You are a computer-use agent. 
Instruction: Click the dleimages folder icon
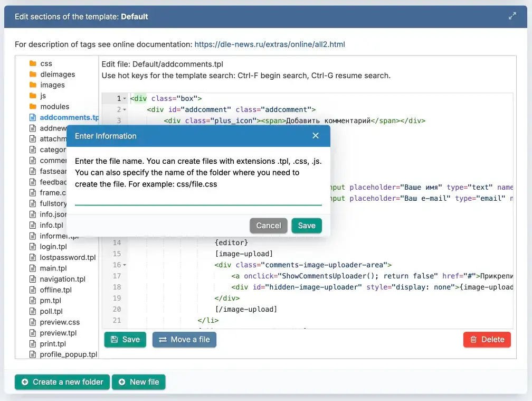[33, 74]
